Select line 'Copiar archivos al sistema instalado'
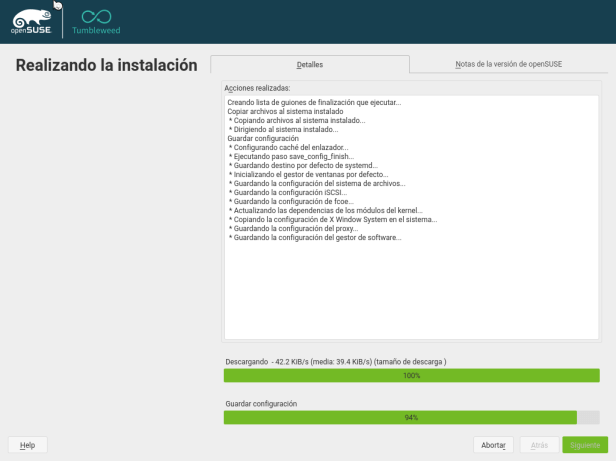The image size is (616, 461). point(285,111)
